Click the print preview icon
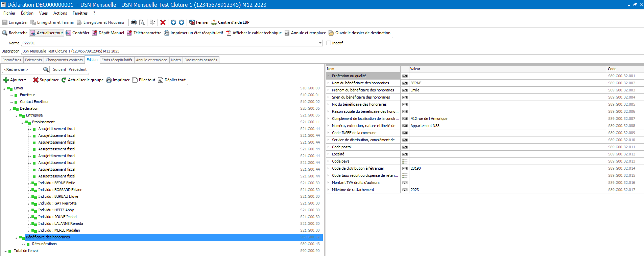Screen dimensions: 644x256 click(x=142, y=22)
